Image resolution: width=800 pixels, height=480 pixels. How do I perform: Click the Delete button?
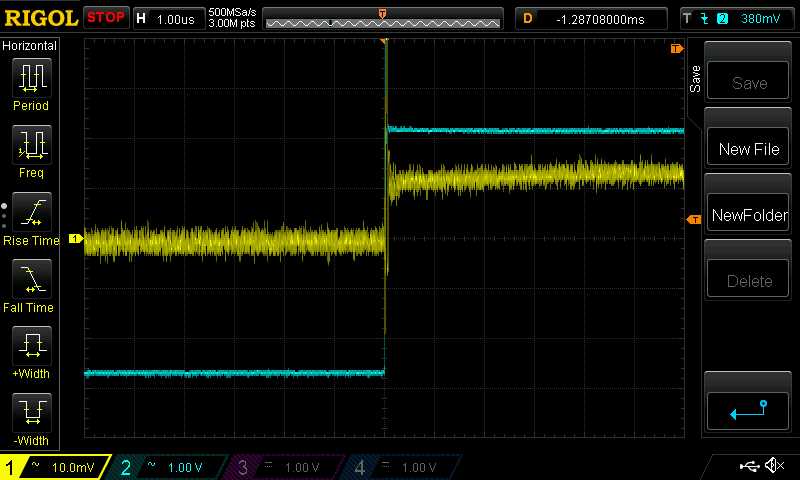tap(748, 279)
